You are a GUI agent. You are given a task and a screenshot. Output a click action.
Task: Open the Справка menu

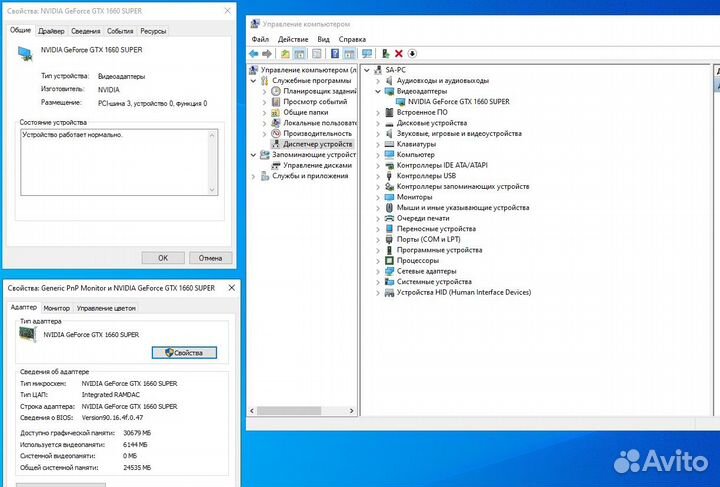point(352,39)
